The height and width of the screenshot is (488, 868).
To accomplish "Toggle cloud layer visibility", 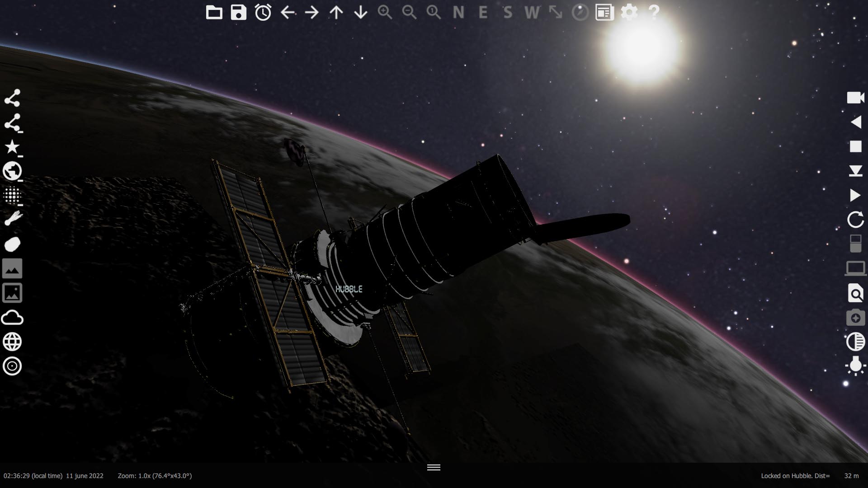I will pos(13,318).
